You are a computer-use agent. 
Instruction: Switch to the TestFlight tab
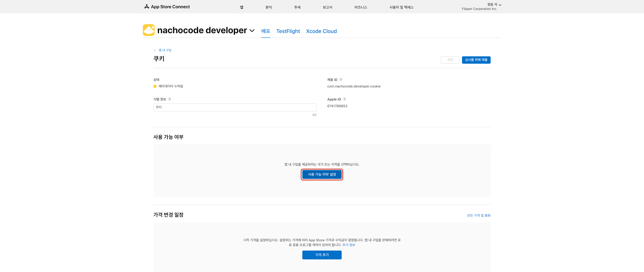tap(288, 31)
